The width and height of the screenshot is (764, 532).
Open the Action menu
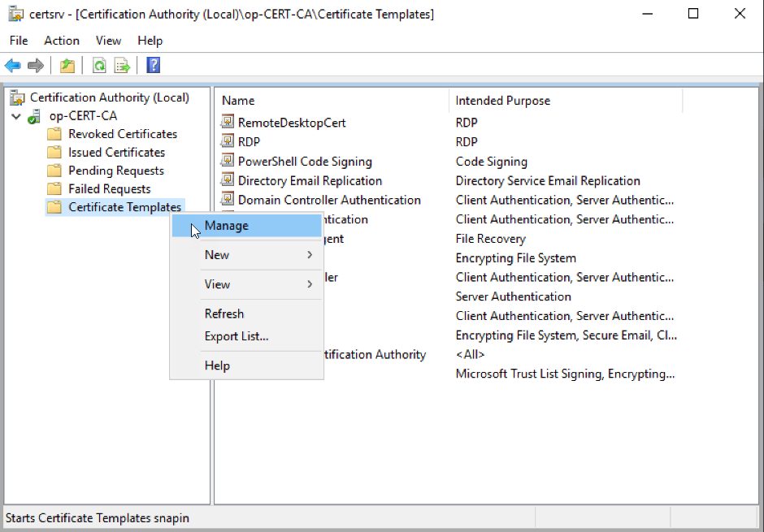[x=62, y=41]
